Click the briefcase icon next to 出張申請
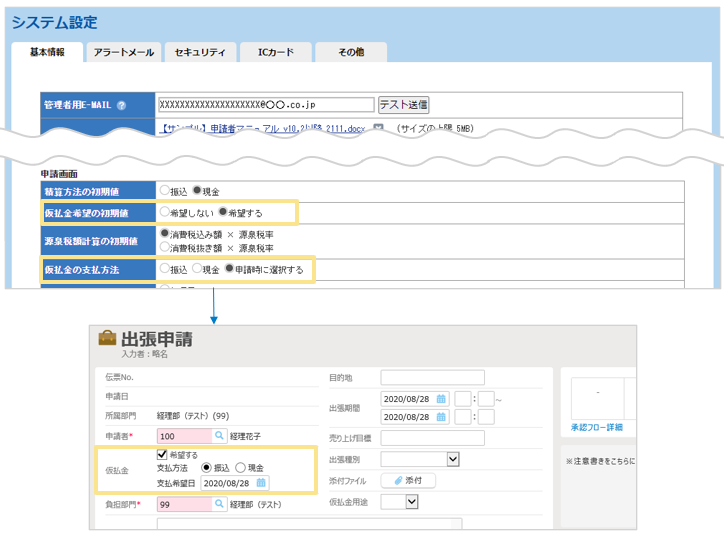 tap(106, 338)
